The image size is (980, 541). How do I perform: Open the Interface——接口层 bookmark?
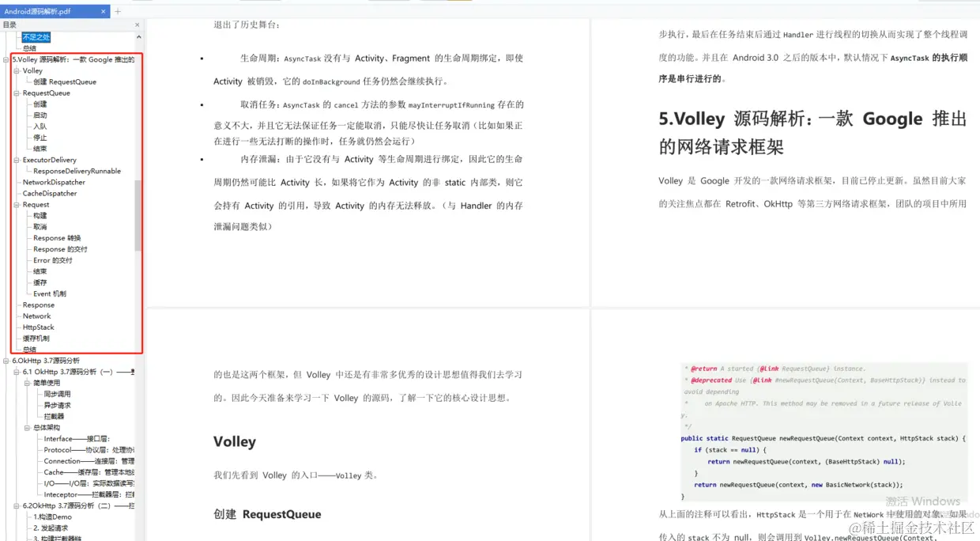click(x=77, y=438)
